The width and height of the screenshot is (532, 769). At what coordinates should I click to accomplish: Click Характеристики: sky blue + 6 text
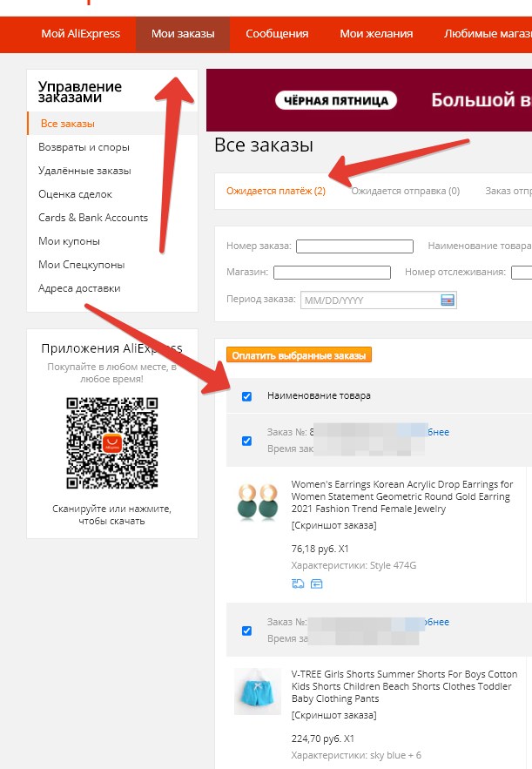(x=356, y=755)
